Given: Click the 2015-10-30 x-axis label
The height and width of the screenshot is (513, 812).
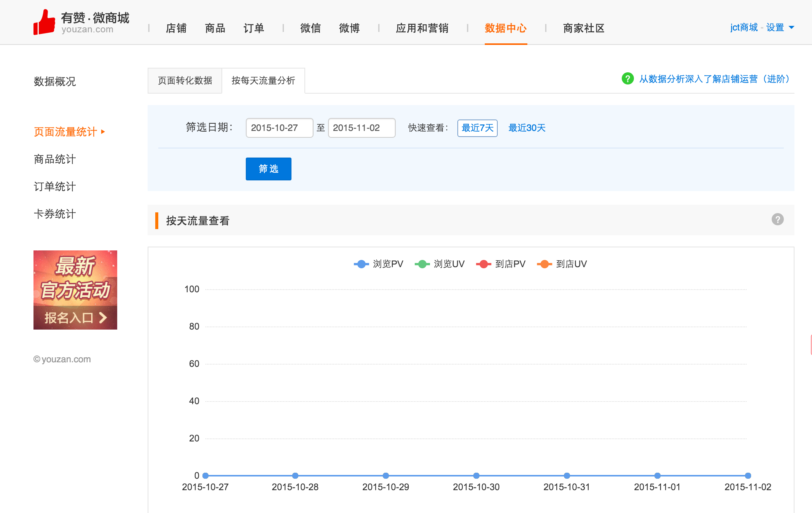Looking at the screenshot, I should [x=476, y=487].
